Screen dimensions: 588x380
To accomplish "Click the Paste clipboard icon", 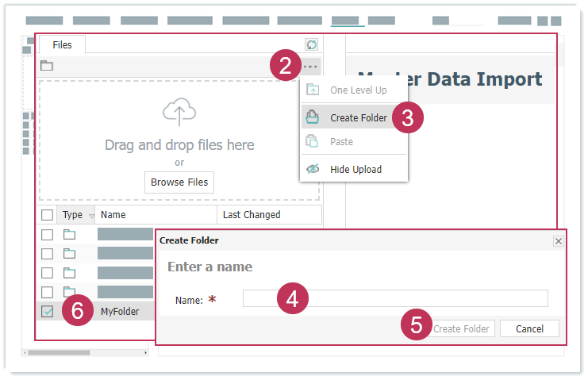I will click(x=313, y=142).
